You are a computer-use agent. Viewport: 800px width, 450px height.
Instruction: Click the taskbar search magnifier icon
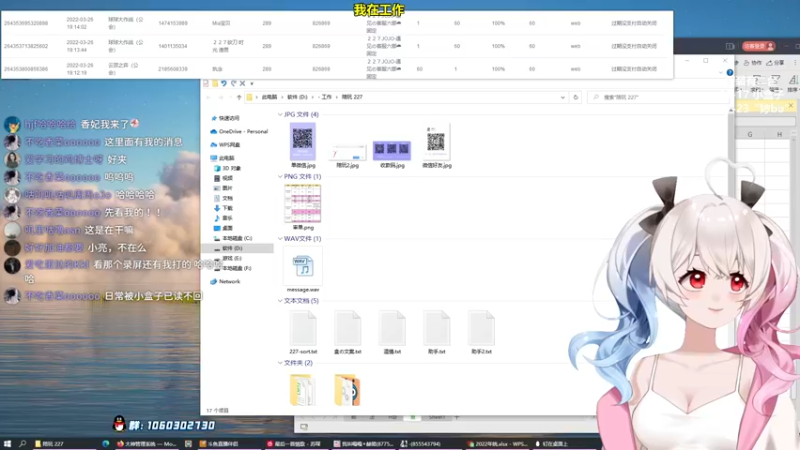22,444
